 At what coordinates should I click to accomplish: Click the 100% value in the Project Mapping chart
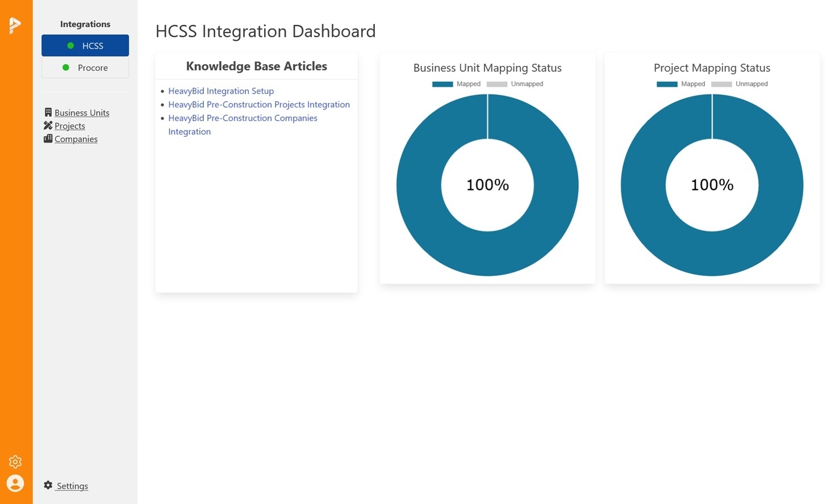pos(712,185)
